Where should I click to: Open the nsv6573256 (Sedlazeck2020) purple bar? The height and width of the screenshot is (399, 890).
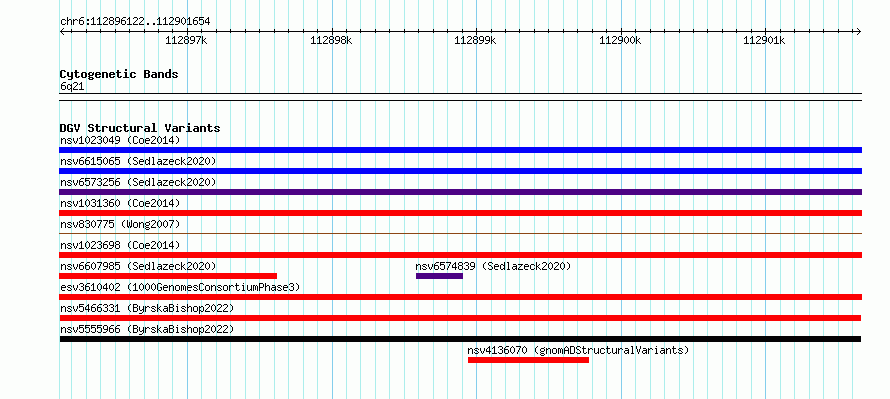(x=460, y=192)
